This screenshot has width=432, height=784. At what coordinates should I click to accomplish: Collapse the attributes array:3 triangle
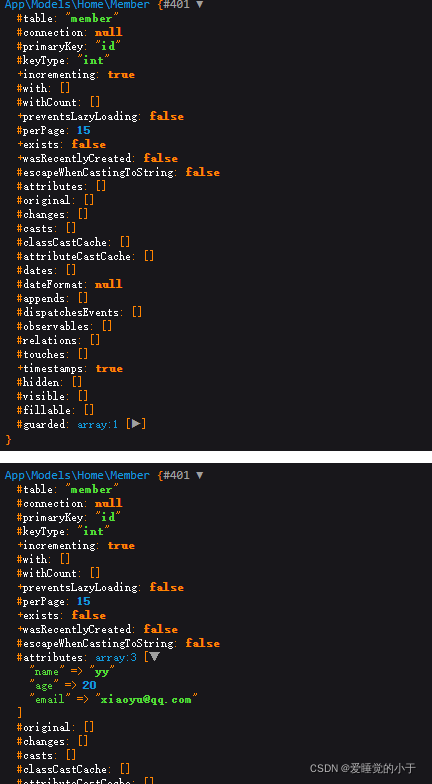click(155, 656)
